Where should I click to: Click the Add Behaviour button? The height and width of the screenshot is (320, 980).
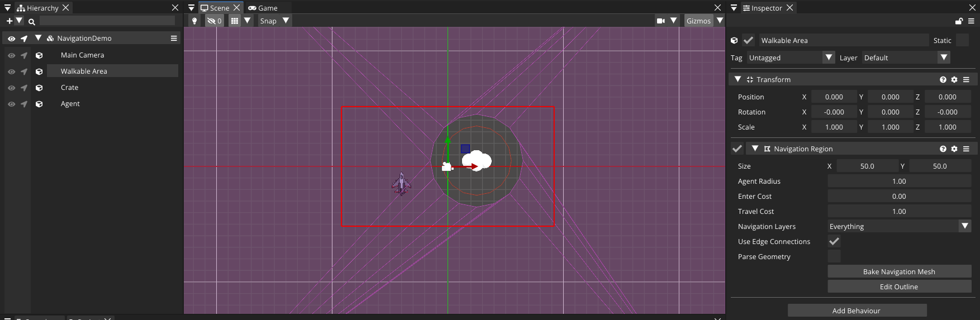857,311
